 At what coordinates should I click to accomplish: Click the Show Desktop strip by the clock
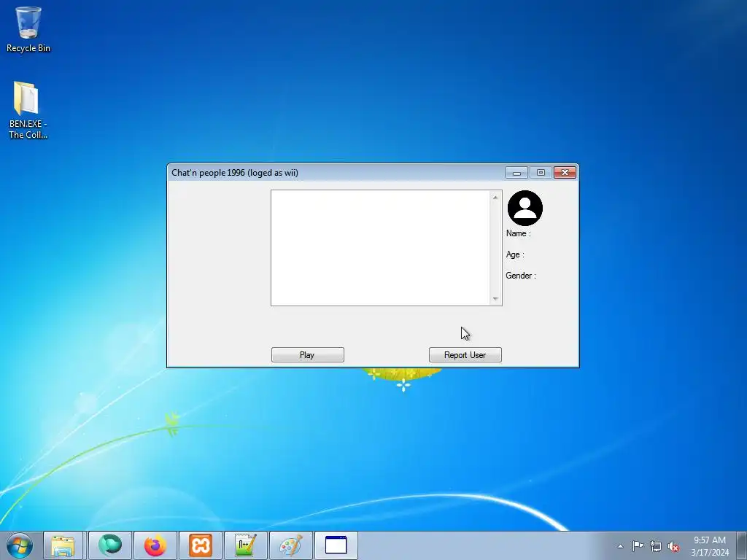[x=742, y=545]
